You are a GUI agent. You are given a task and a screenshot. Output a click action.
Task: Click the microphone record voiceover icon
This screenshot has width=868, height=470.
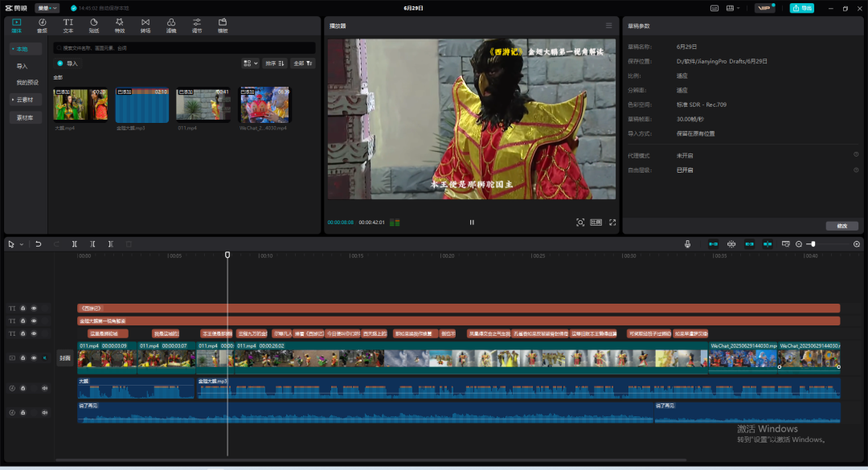[687, 244]
